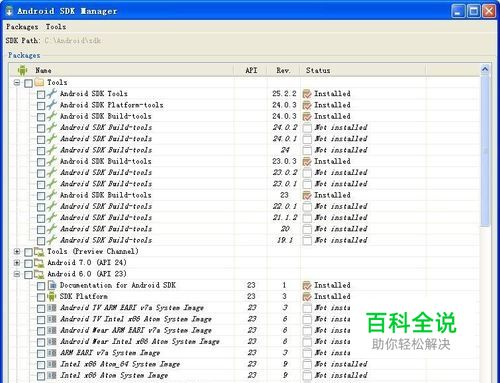The width and height of the screenshot is (500, 383).
Task: Click the Android 7.0 (API 24) folder icon
Action: 39,263
